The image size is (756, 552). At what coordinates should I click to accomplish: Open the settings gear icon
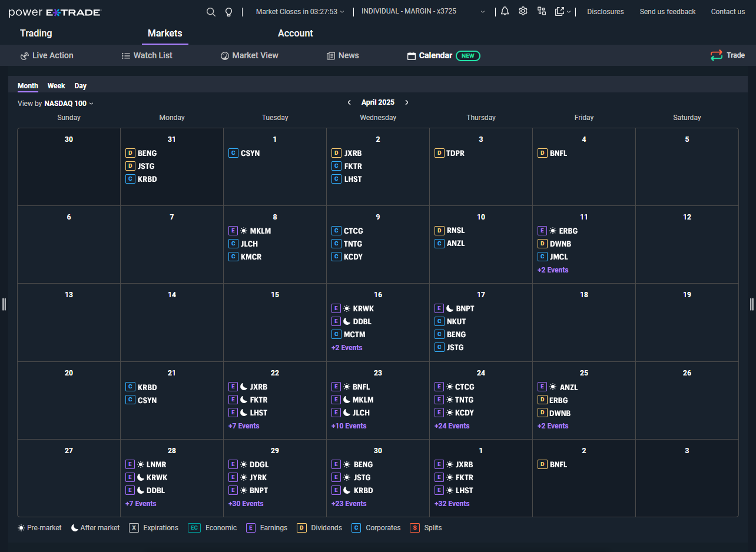[523, 11]
